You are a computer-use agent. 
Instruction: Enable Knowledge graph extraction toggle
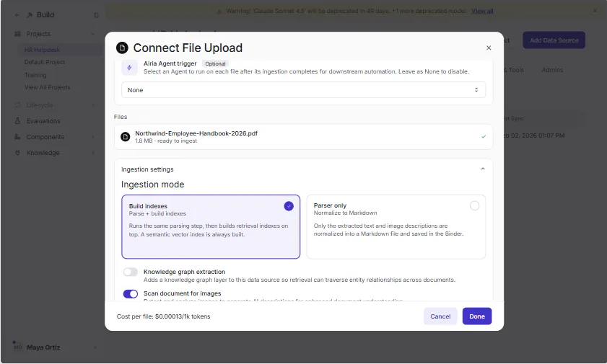(131, 272)
